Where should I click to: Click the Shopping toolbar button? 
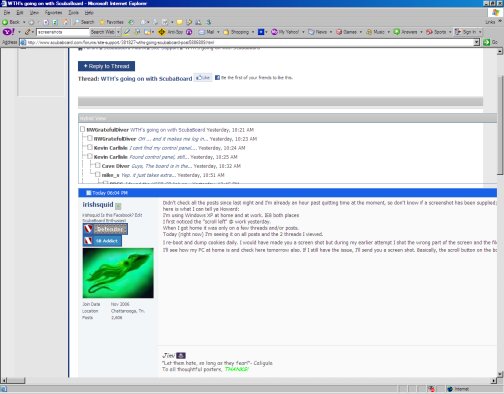(236, 32)
